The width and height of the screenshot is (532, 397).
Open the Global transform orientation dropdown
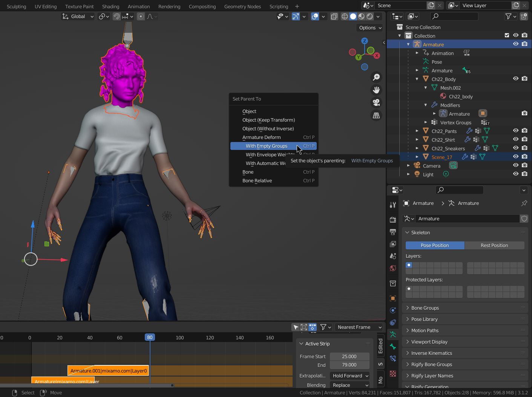click(78, 16)
